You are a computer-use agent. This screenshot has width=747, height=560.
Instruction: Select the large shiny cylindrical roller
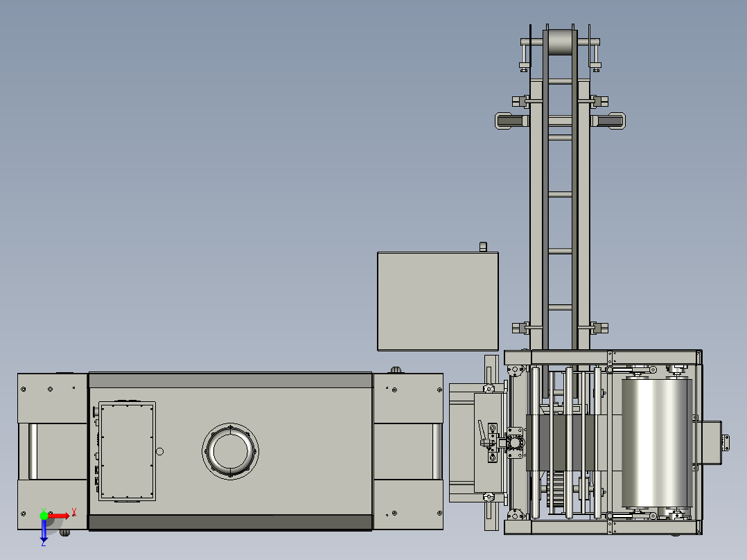coord(656,442)
